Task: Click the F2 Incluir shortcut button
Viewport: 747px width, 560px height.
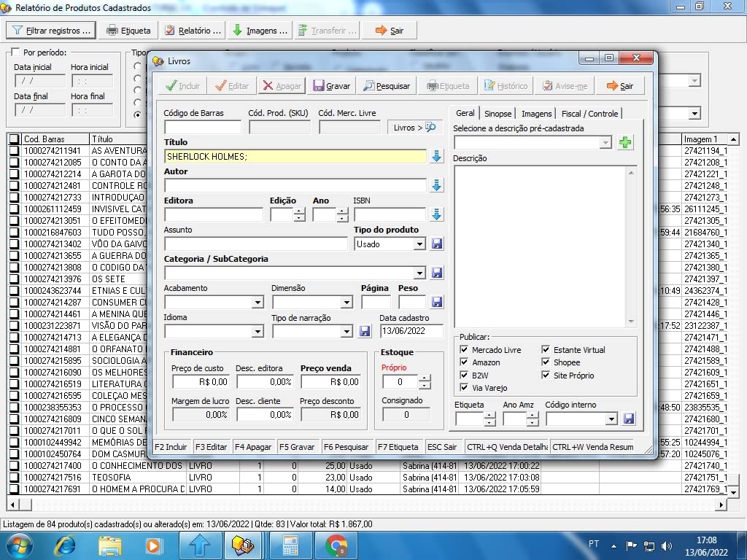Action: (171, 447)
